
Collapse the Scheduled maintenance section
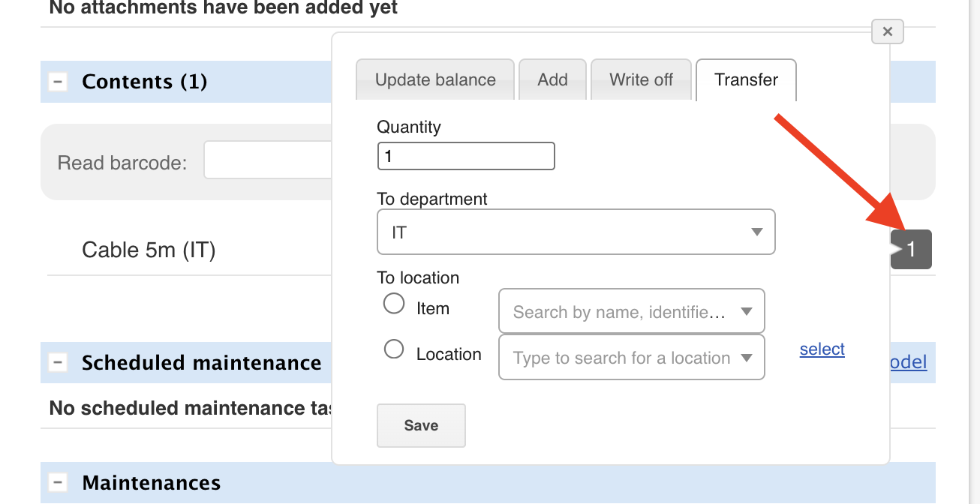click(x=58, y=363)
